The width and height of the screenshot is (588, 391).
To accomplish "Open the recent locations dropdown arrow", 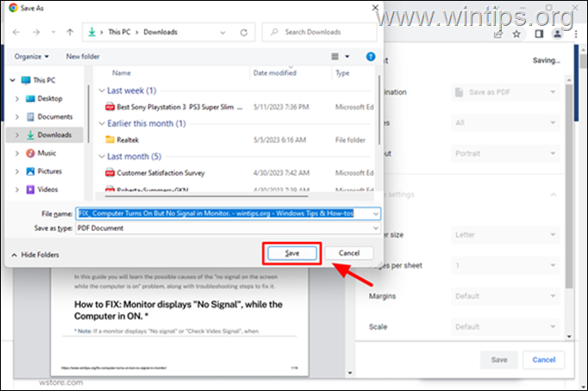I will [x=53, y=32].
